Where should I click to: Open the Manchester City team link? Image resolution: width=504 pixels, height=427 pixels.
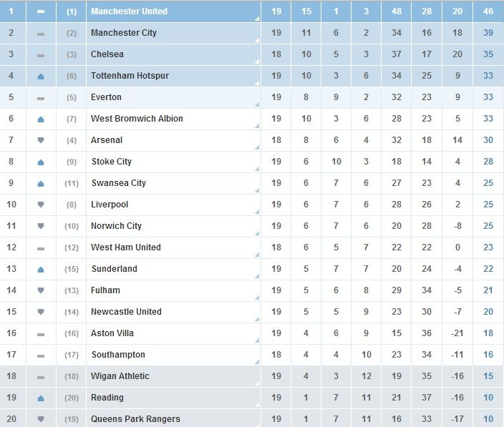pos(124,33)
